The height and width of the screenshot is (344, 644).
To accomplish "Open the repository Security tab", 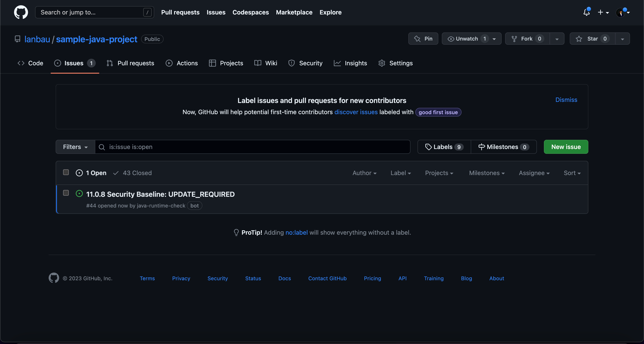I will pyautogui.click(x=305, y=63).
